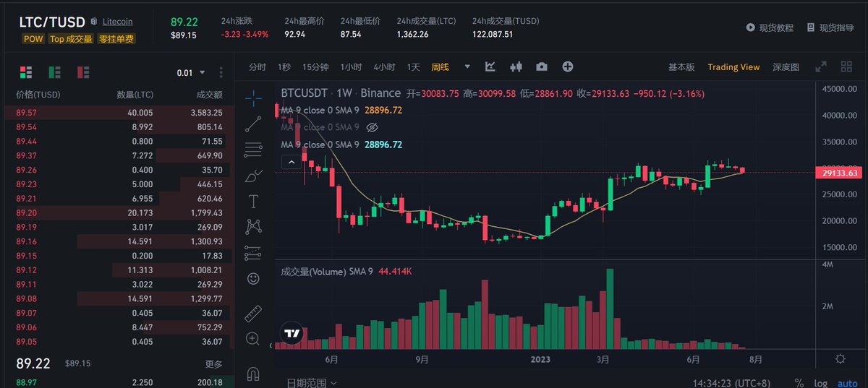
Task: Click the BTCUSDT symbol title on chart
Action: coord(304,93)
